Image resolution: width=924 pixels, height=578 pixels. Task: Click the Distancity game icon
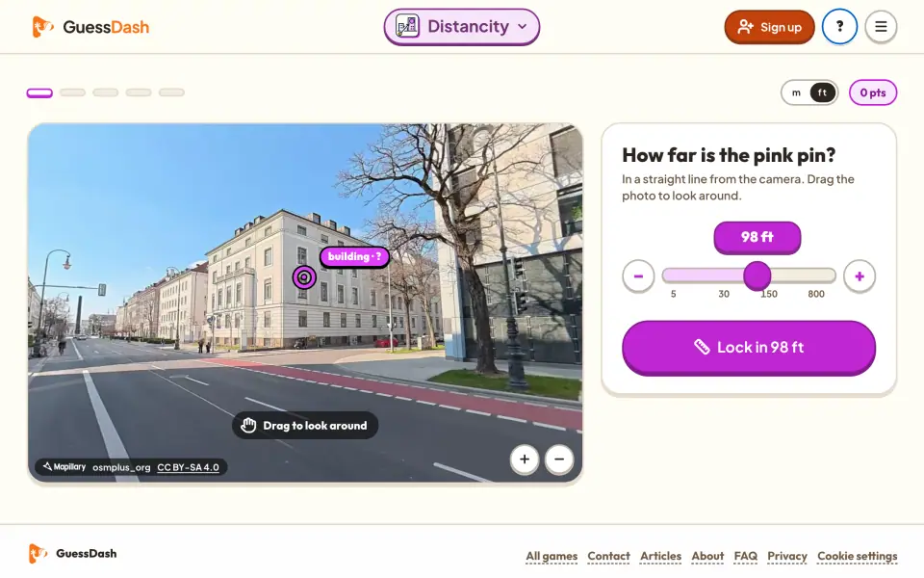(x=408, y=26)
